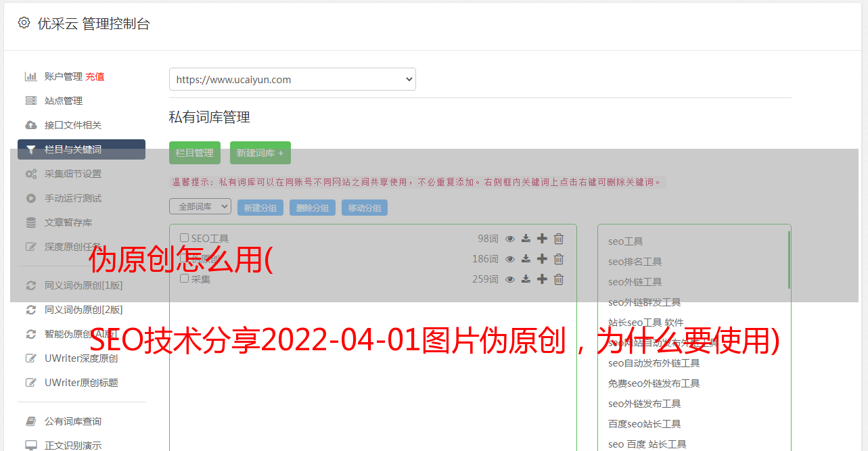The image size is (868, 451).
Task: Click the refresh icon for 同义词伪原创[1版]
Action: tap(30, 285)
